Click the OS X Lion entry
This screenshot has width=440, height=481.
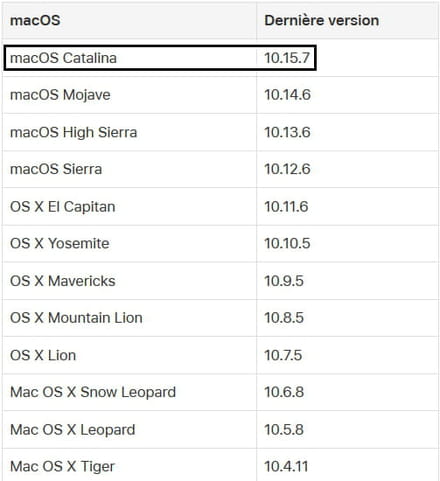tap(43, 355)
